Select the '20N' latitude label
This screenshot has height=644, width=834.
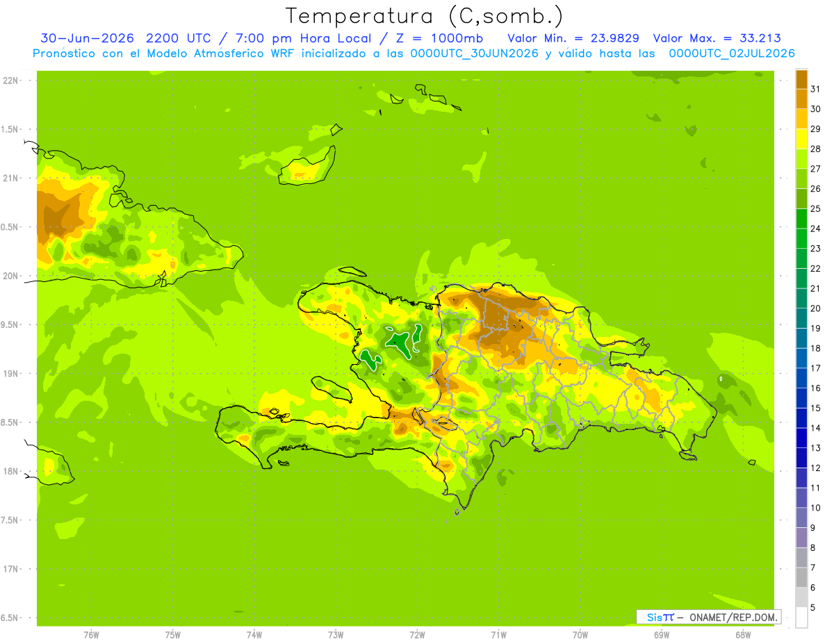[10, 276]
